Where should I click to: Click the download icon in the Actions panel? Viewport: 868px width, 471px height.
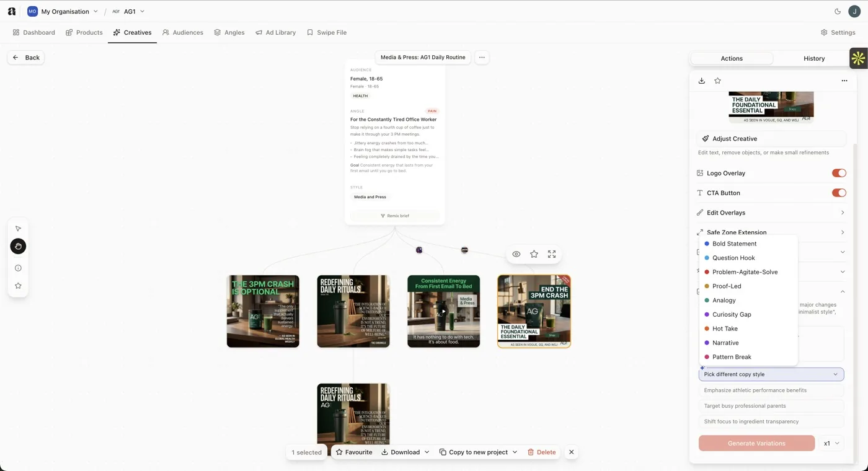point(702,81)
